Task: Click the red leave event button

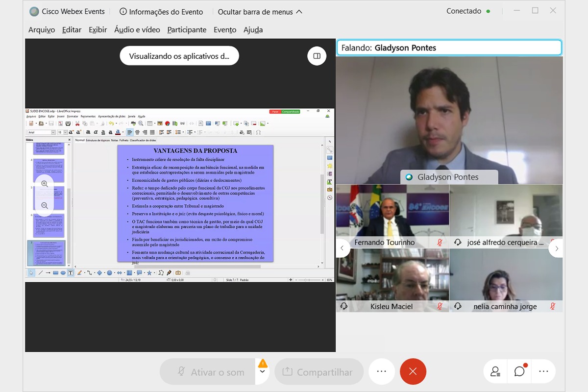Action: [x=413, y=371]
